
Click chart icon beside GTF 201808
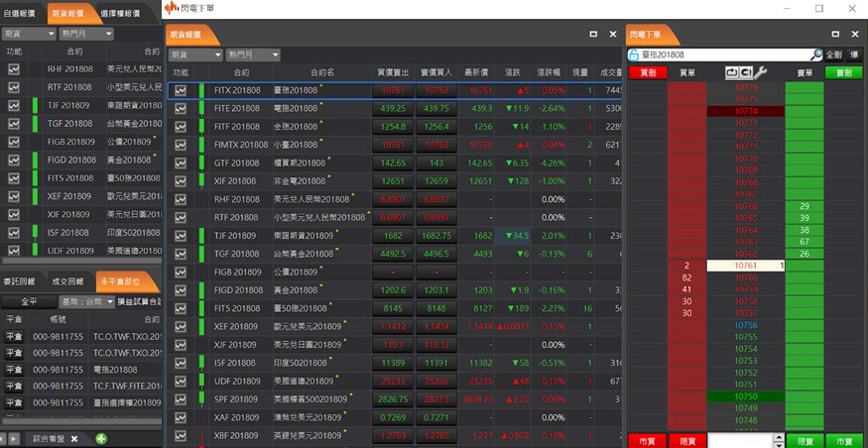pyautogui.click(x=181, y=163)
